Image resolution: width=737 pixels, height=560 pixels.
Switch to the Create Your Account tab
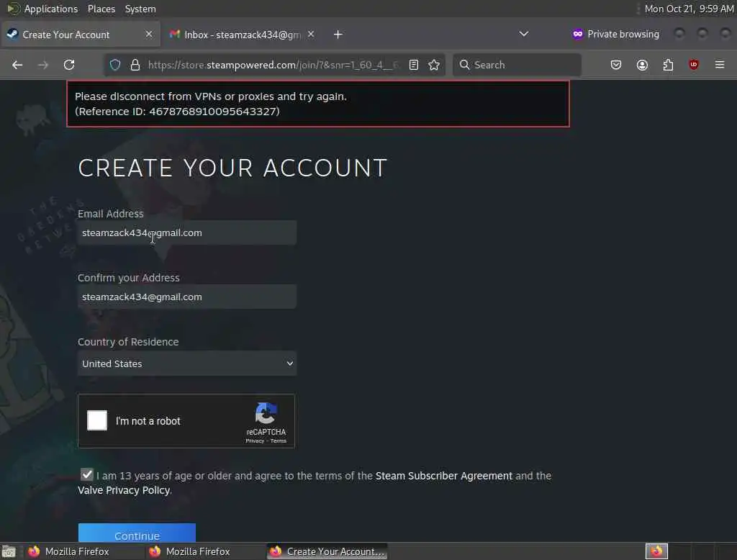point(80,35)
